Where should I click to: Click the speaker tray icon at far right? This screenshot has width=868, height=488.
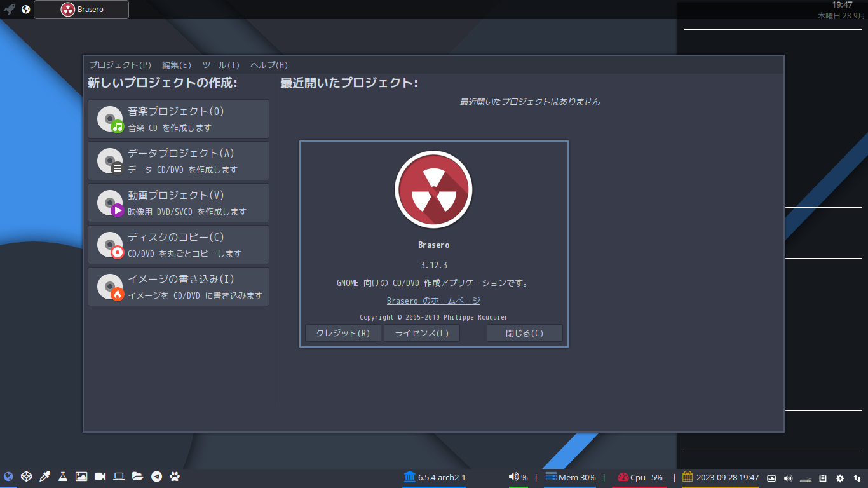tap(789, 478)
